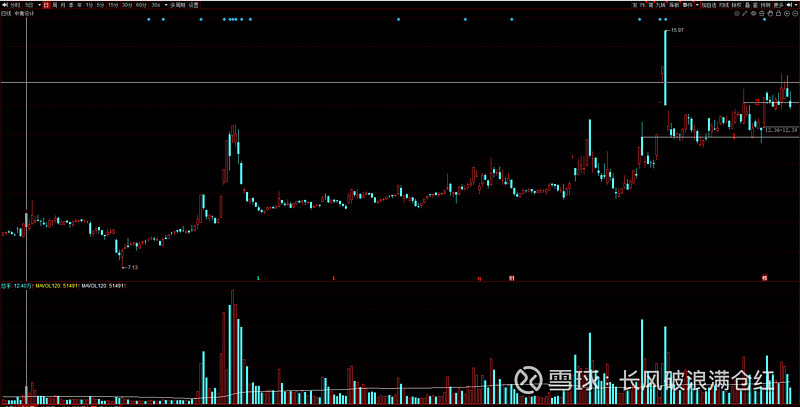Click the 对比 compare button
Viewport: 800px width, 407px height.
tap(724, 5)
